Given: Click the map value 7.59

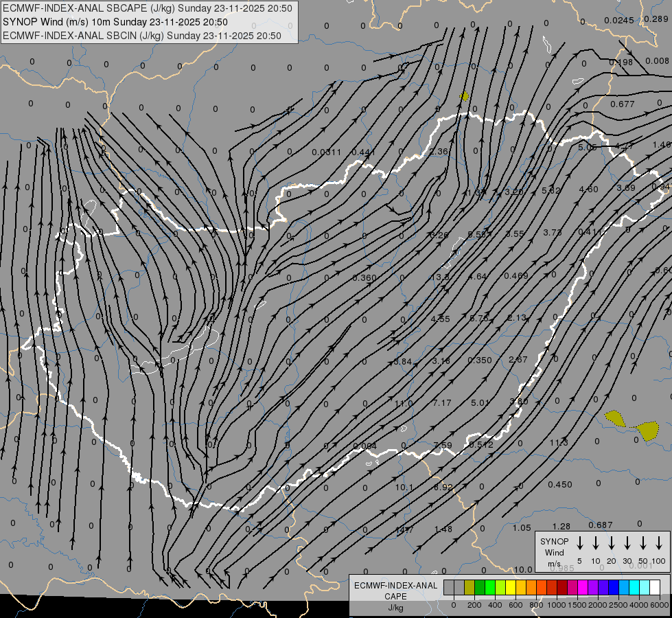Looking at the screenshot, I should coord(442,445).
